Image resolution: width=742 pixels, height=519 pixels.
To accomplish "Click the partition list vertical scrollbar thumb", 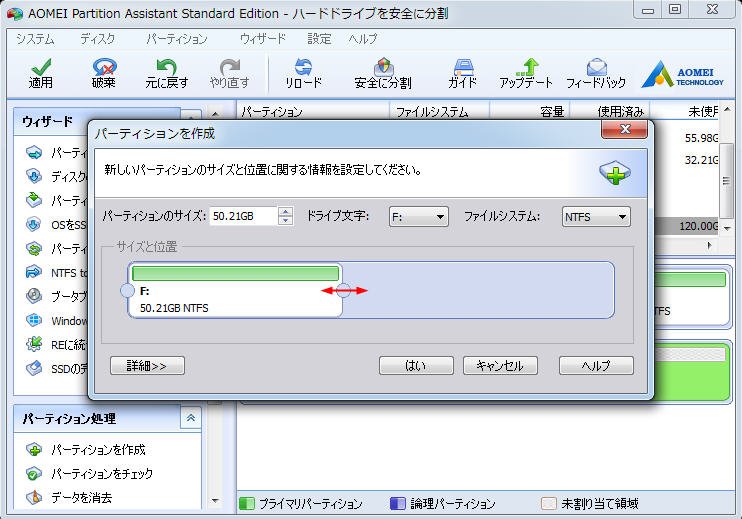I will [726, 181].
